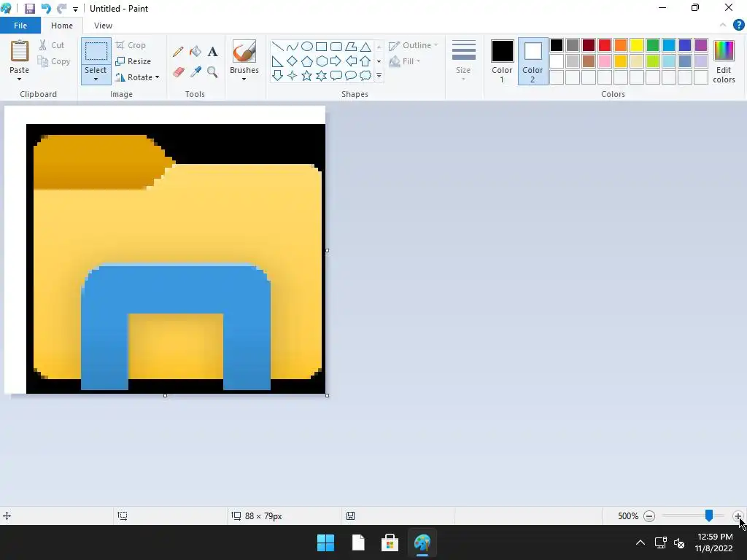
Task: Click the rectangular Select tool
Action: (x=96, y=51)
